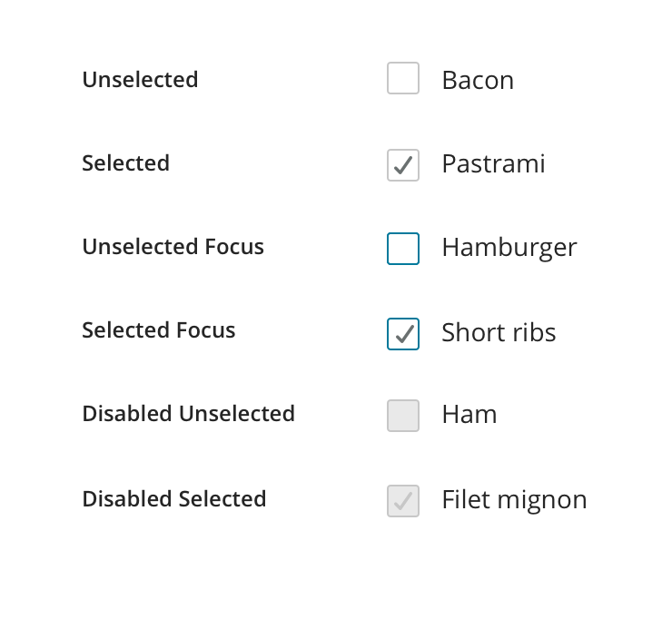
Task: Click the bold "Selected" state heading
Action: (x=125, y=163)
